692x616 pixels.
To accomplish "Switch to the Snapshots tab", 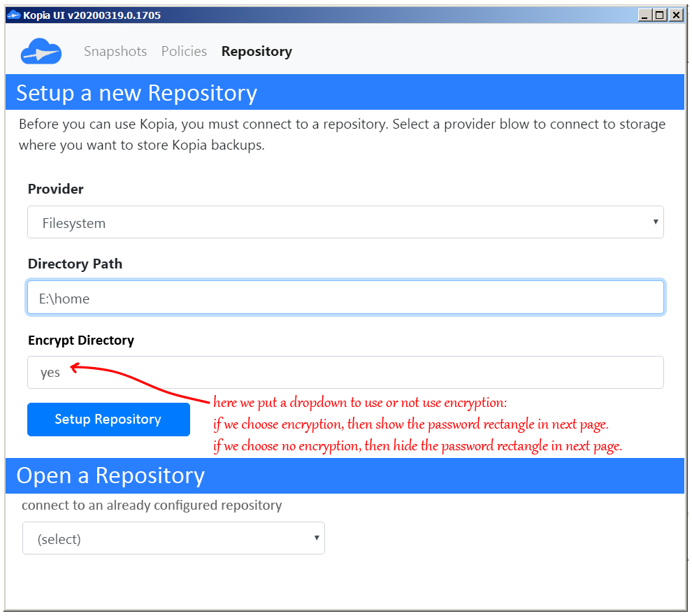I will 115,51.
